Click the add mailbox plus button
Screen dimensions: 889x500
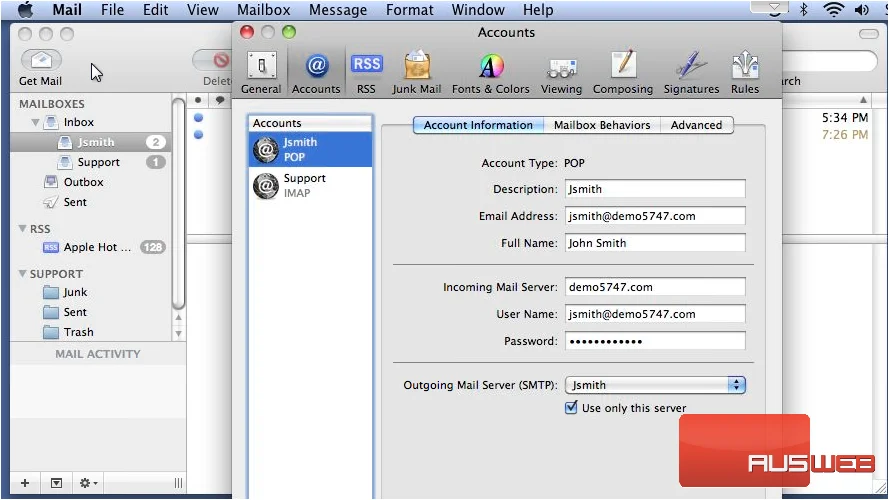tap(25, 483)
